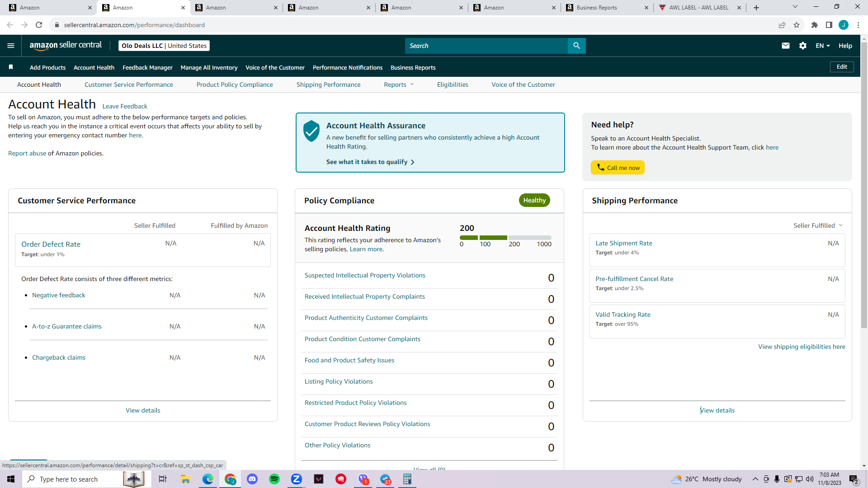Bookmark this page with the star icon
This screenshot has width=868, height=488.
797,25
